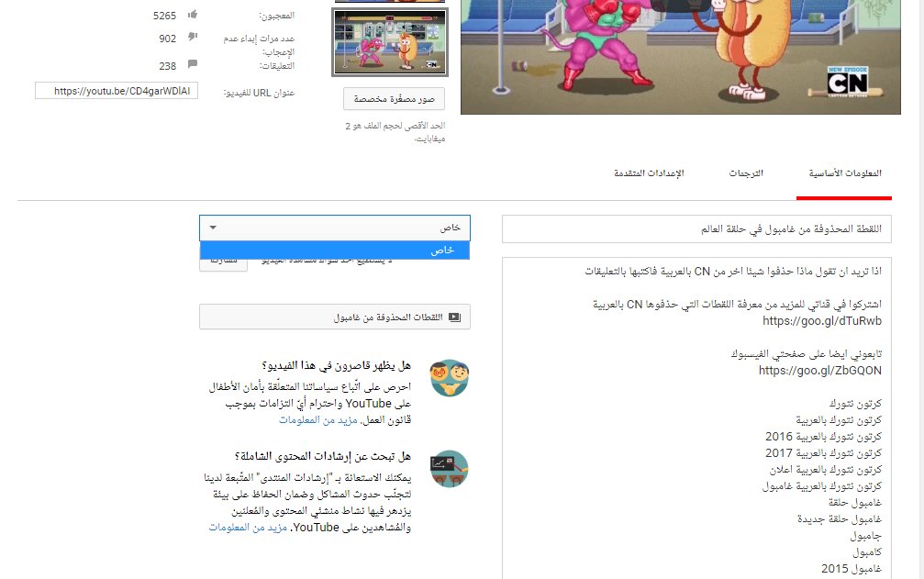The height and width of the screenshot is (579, 924).
Task: Switch to المعلومات الأساسية tab
Action: (844, 173)
